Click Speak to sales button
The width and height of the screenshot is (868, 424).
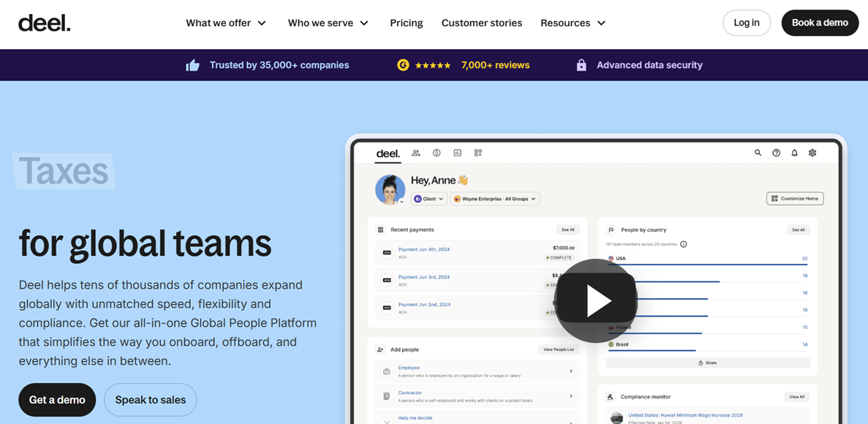151,400
